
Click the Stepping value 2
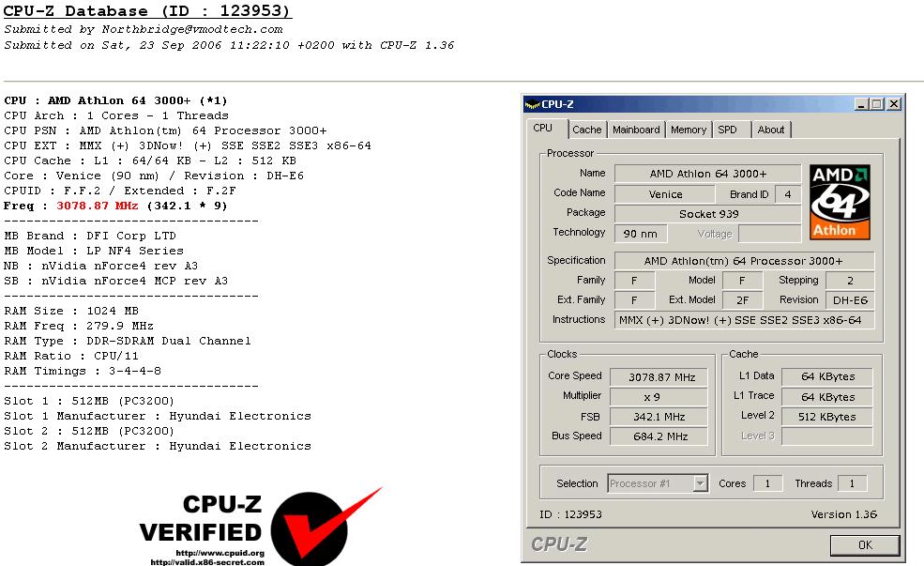point(850,281)
